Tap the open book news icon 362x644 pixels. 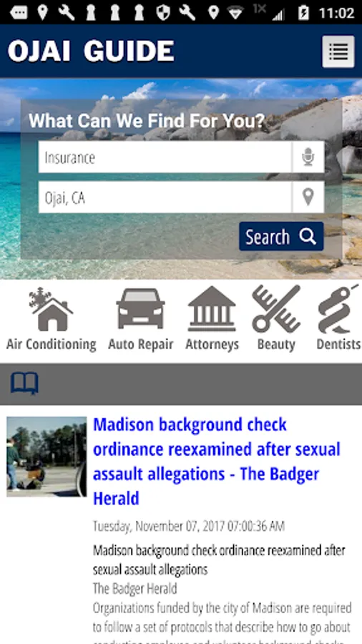tap(24, 384)
